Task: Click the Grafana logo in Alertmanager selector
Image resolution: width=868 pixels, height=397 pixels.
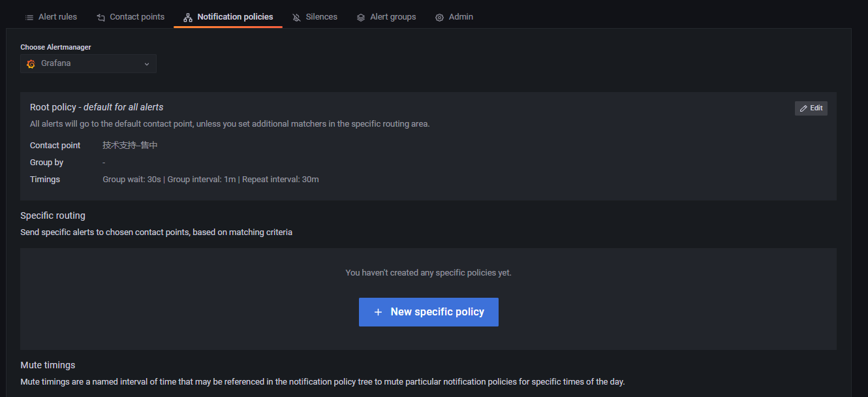Action: (x=31, y=64)
